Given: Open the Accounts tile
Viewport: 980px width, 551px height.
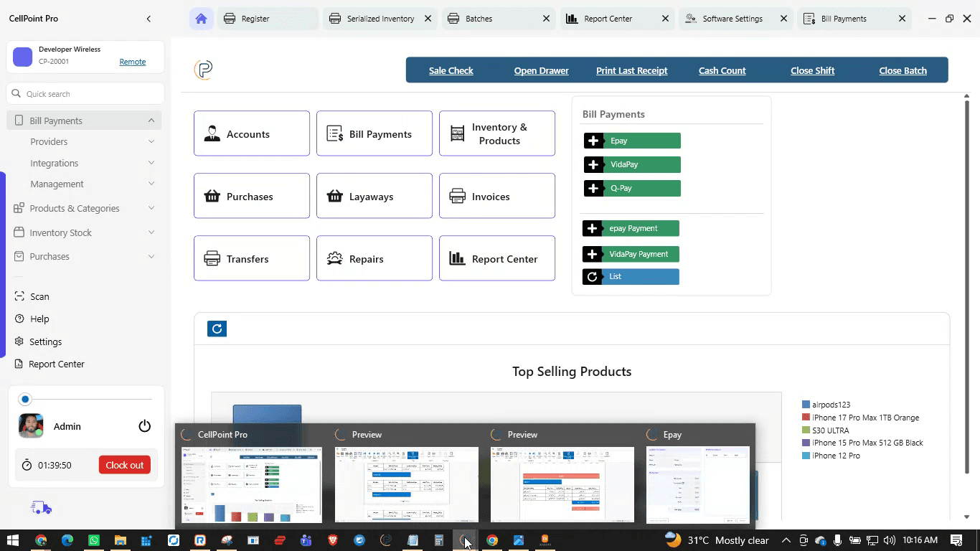Looking at the screenshot, I should coord(252,133).
